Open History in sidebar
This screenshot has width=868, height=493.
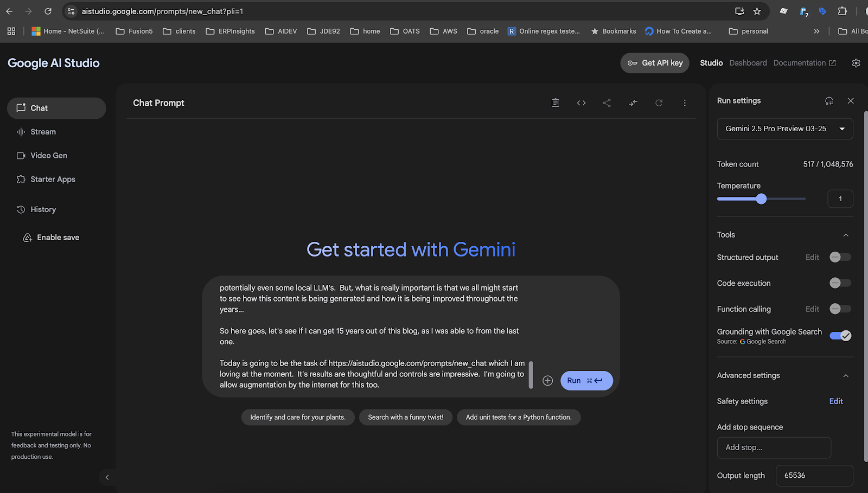pyautogui.click(x=56, y=209)
